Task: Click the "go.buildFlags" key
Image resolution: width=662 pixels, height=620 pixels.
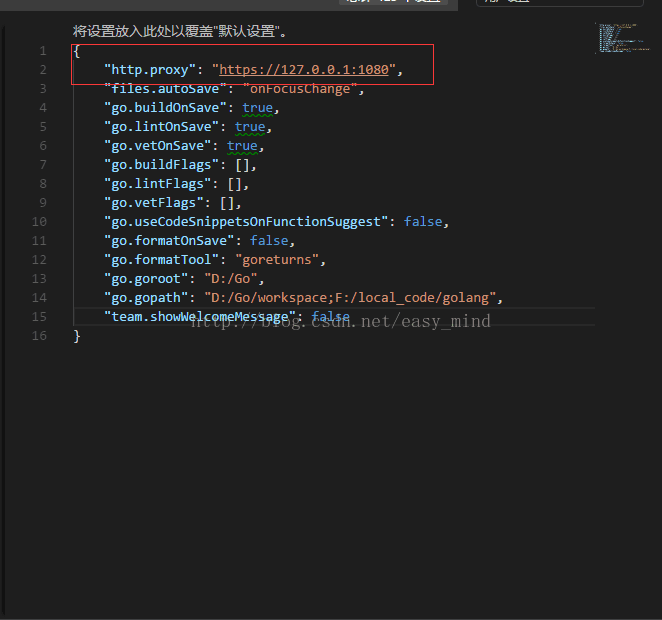Action: point(161,165)
